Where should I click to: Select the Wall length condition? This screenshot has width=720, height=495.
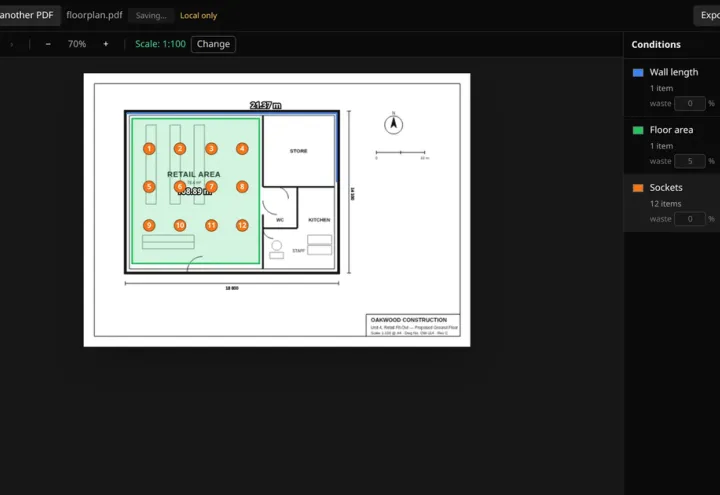click(672, 88)
